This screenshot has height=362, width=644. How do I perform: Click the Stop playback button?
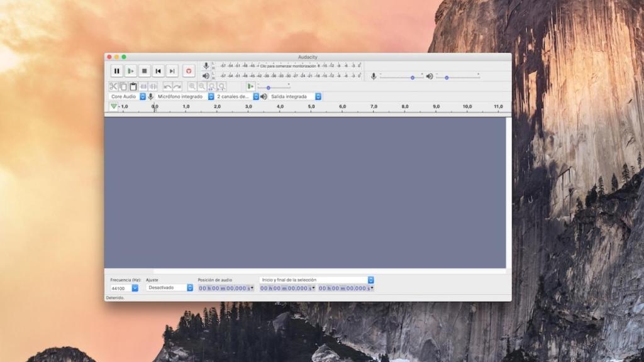(x=146, y=70)
